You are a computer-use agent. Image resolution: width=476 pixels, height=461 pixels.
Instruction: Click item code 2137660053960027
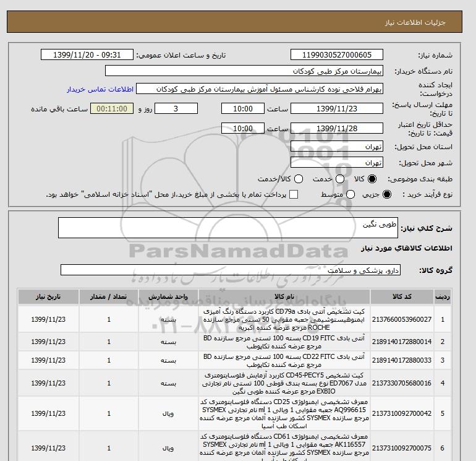pos(402,319)
